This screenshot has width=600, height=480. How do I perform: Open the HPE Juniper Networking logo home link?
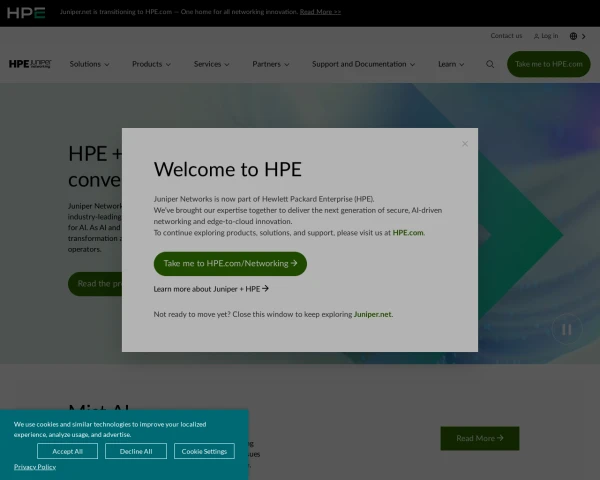(30, 64)
